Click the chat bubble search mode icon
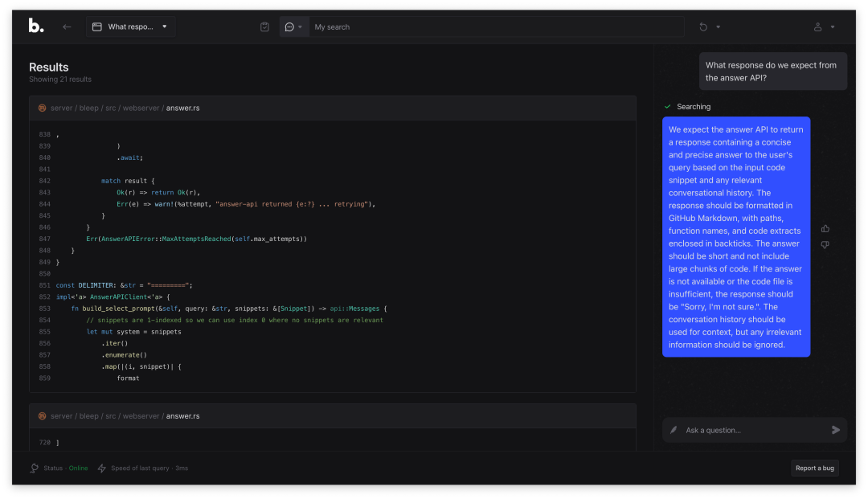This screenshot has height=499, width=868. click(x=289, y=27)
